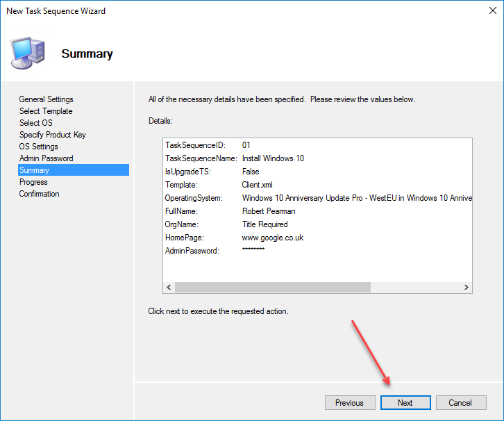Click the left scroll arrow in details box
This screenshot has width=504, height=421.
pyautogui.click(x=169, y=288)
